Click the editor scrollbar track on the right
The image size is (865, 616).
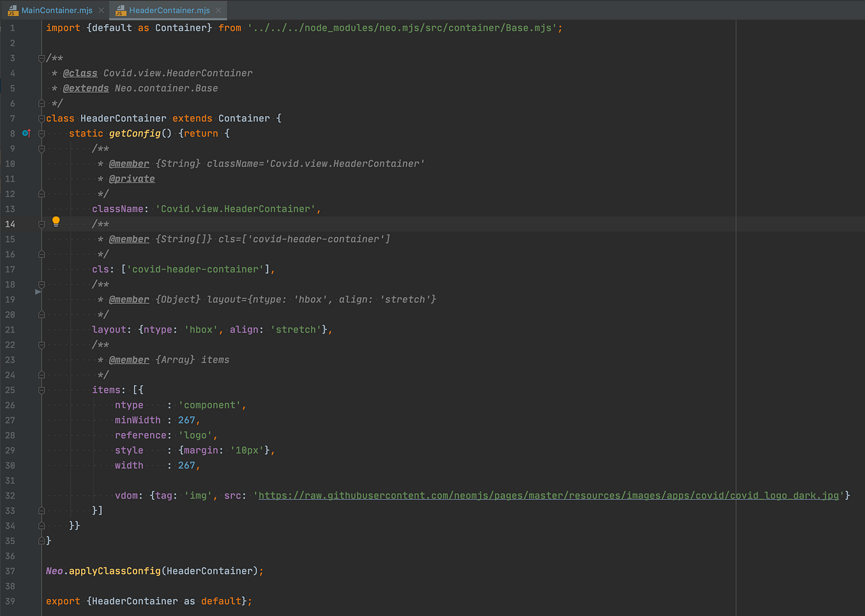pyautogui.click(x=861, y=309)
